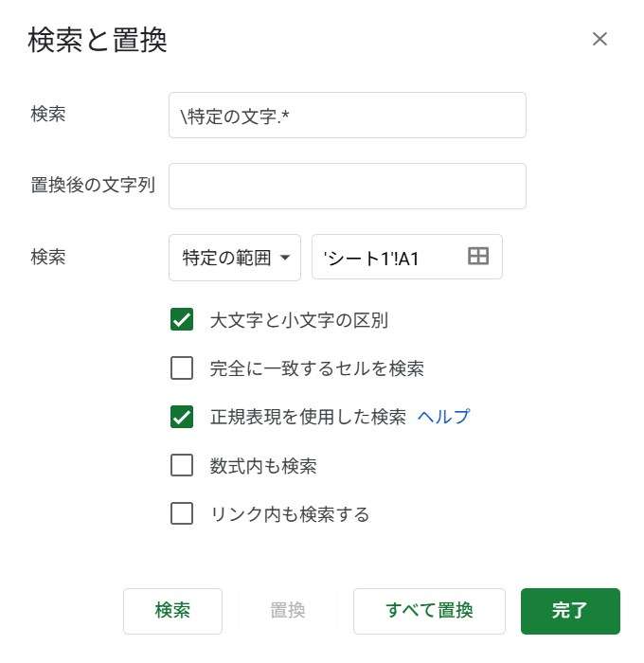Close the 検索と置換 dialog with X
The image size is (644, 663).
point(599,39)
